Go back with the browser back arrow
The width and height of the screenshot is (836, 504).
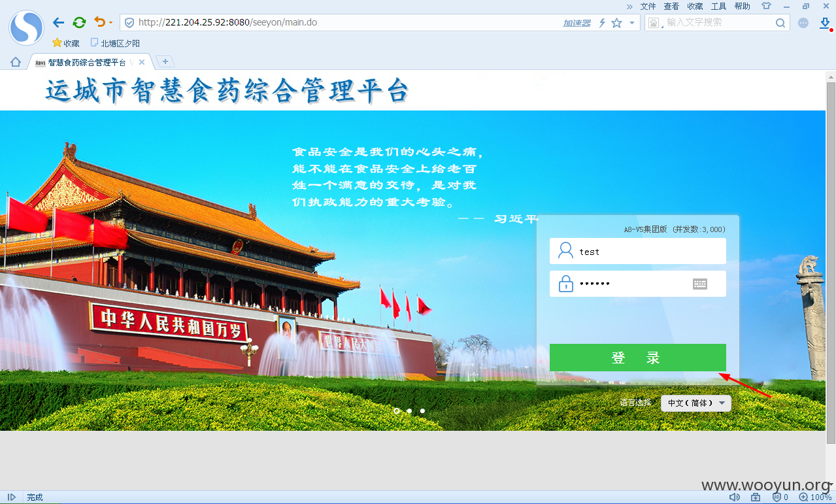coord(58,23)
